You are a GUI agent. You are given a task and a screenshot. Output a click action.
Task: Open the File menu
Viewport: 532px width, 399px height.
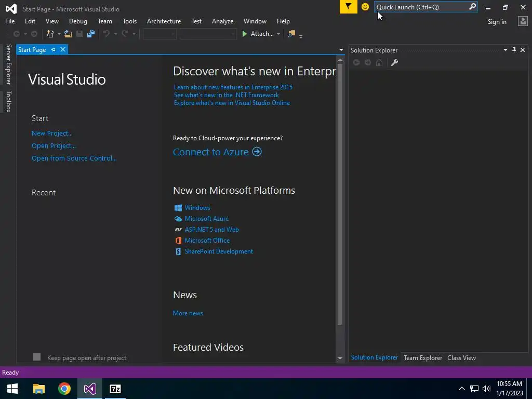[10, 21]
